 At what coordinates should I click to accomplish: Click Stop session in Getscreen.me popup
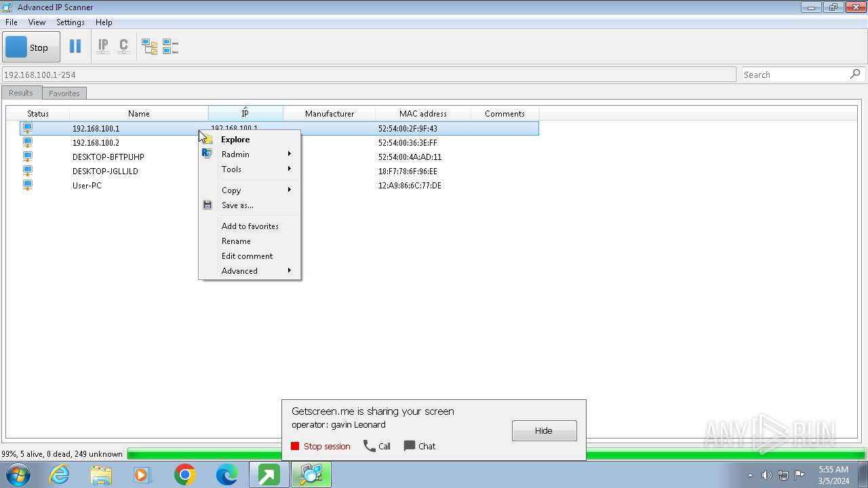click(321, 446)
